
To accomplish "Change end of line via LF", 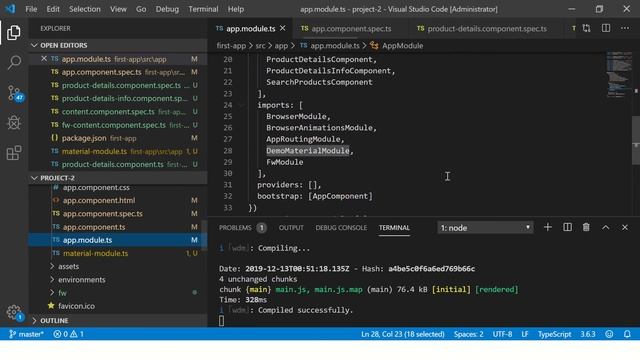I will [x=524, y=334].
